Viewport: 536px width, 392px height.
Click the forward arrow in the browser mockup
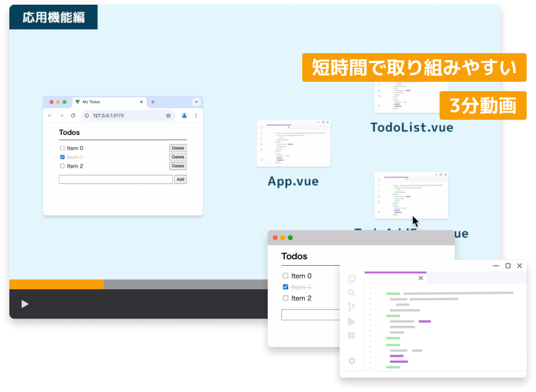[61, 116]
